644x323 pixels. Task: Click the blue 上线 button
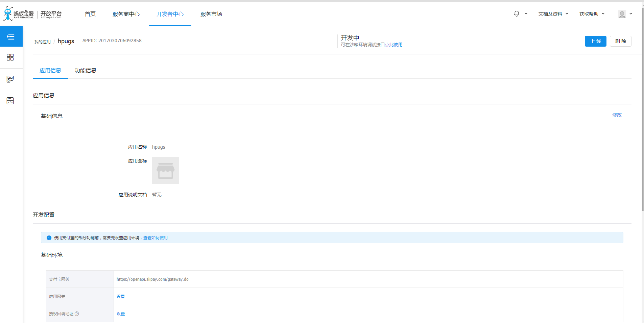click(595, 41)
